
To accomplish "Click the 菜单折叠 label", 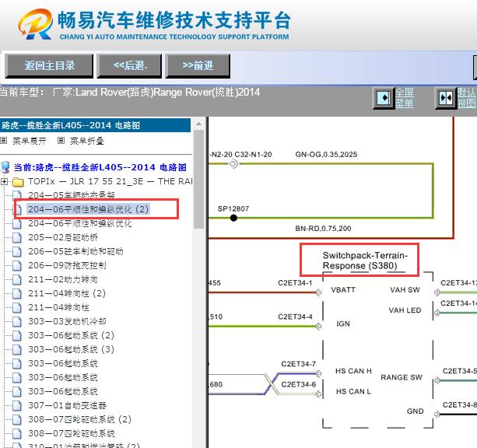I will 87,141.
